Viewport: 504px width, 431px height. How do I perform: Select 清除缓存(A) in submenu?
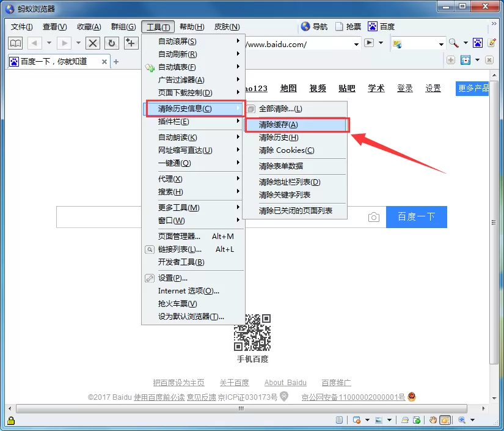click(295, 125)
